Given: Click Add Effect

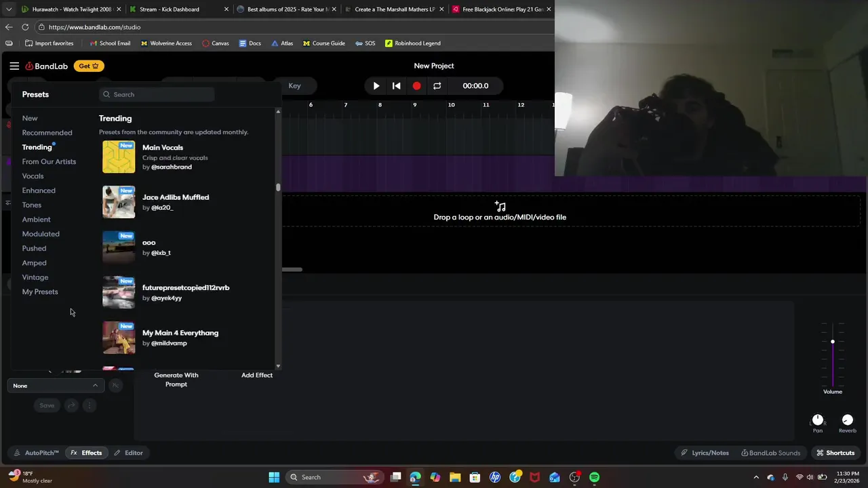Looking at the screenshot, I should point(257,375).
